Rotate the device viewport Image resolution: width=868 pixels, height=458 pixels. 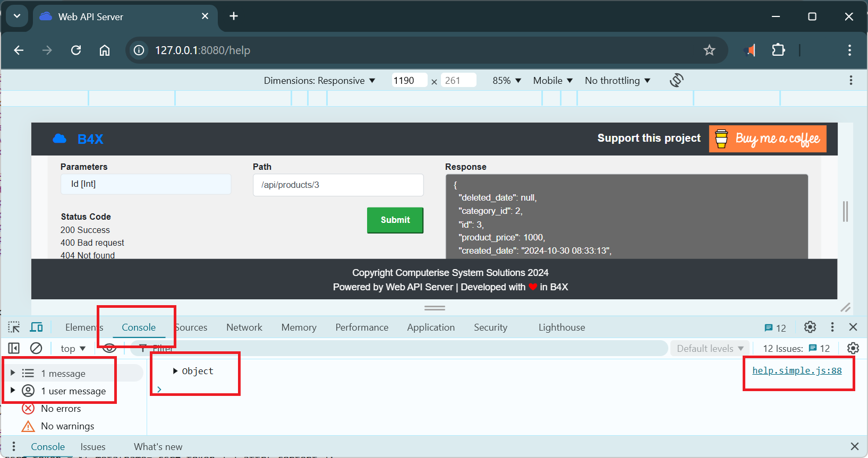pyautogui.click(x=676, y=80)
